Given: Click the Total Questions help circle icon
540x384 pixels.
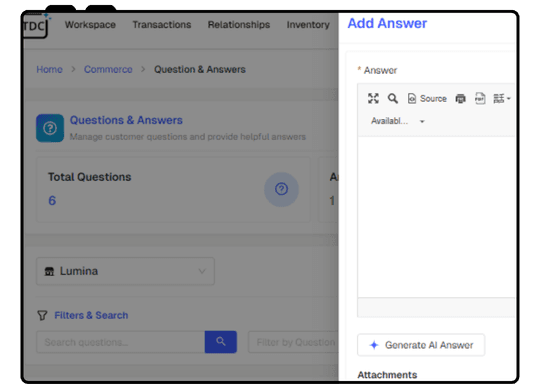Looking at the screenshot, I should (281, 189).
